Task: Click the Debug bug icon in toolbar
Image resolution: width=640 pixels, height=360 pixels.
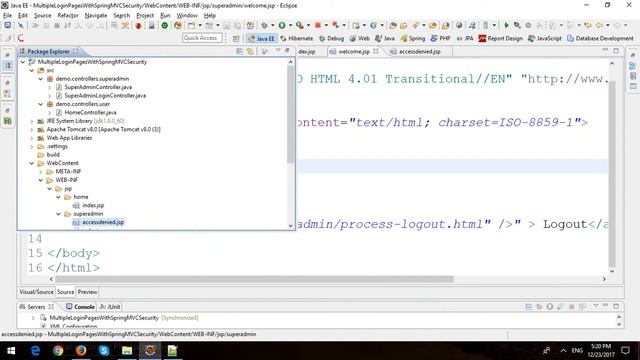Action: (264, 25)
